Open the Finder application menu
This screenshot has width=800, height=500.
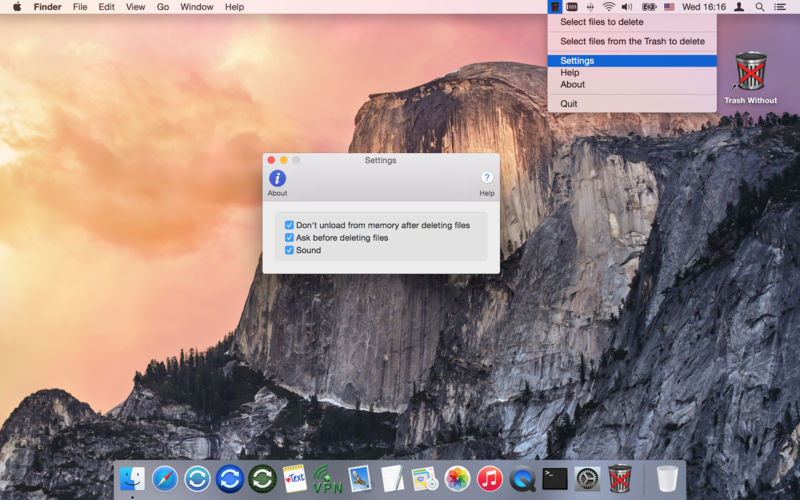coord(47,7)
